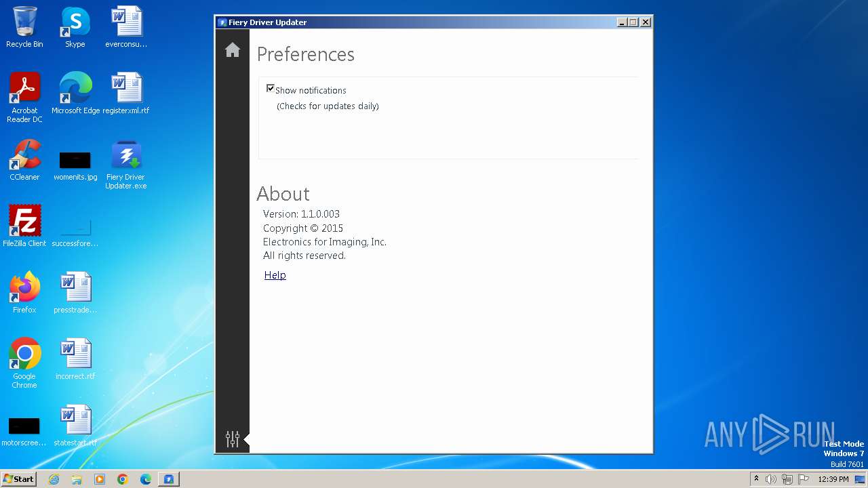Select the (Checks for updates daily) note

tap(328, 106)
